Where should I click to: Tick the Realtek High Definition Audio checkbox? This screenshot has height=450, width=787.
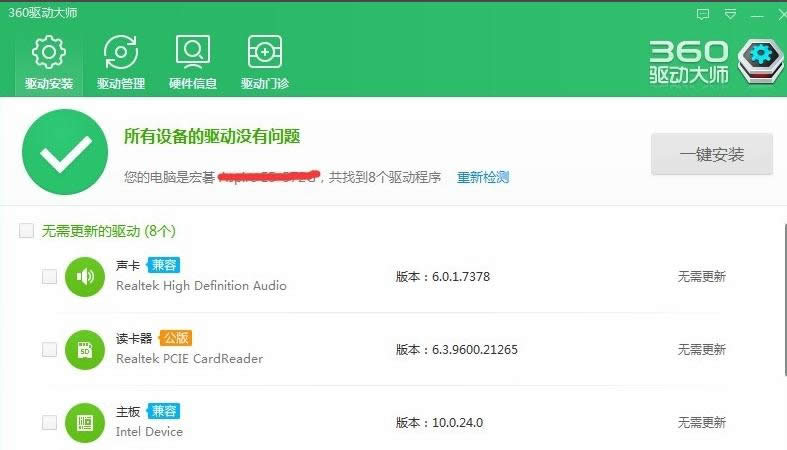(49, 277)
